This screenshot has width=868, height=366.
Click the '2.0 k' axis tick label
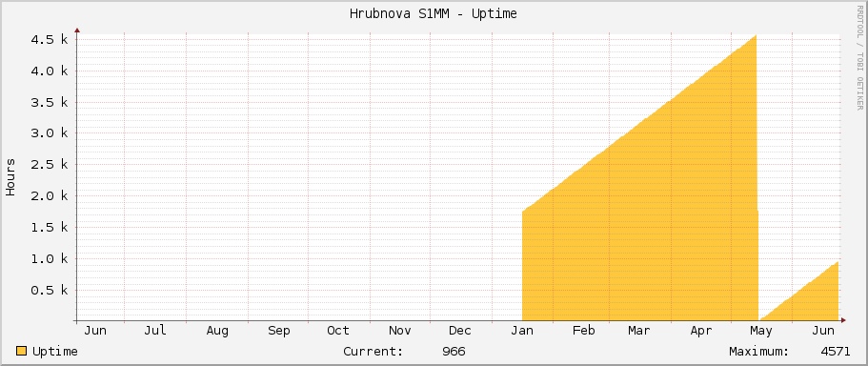coord(50,196)
